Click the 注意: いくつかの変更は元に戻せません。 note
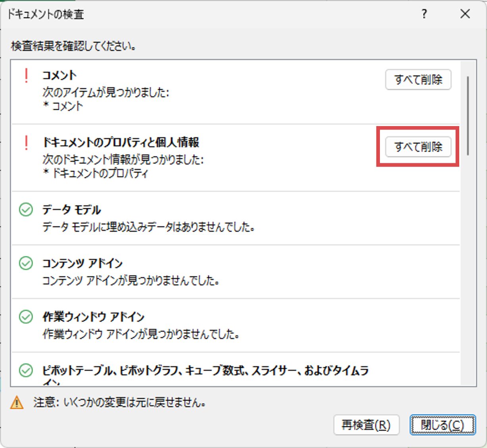The height and width of the screenshot is (448, 487). pos(120,403)
